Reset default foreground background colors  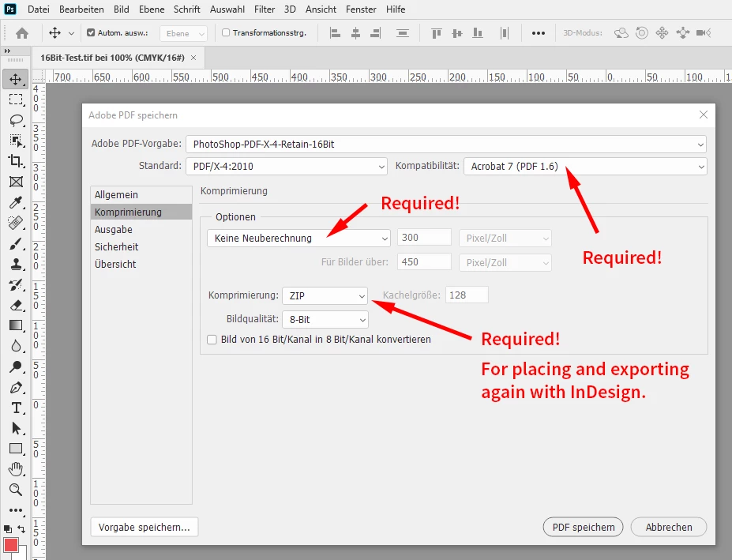tap(7, 528)
